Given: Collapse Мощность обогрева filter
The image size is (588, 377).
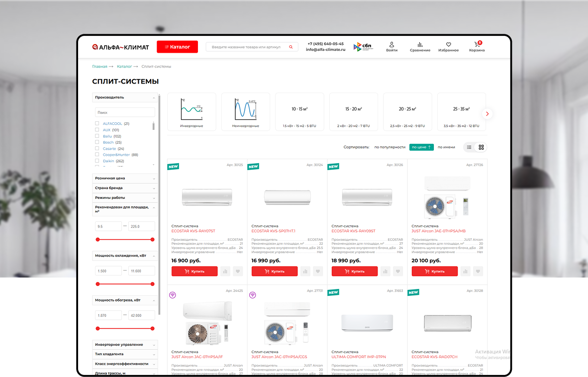Looking at the screenshot, I should [x=125, y=300].
